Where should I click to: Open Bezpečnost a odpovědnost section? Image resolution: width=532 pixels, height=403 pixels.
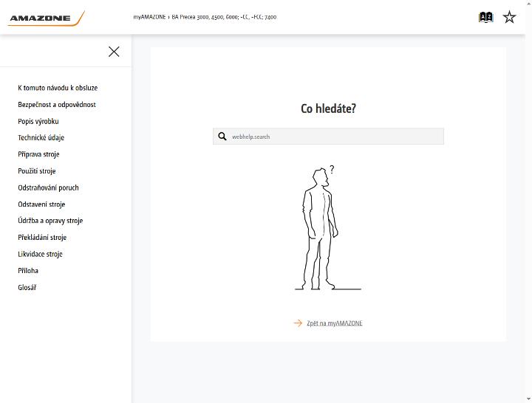57,104
